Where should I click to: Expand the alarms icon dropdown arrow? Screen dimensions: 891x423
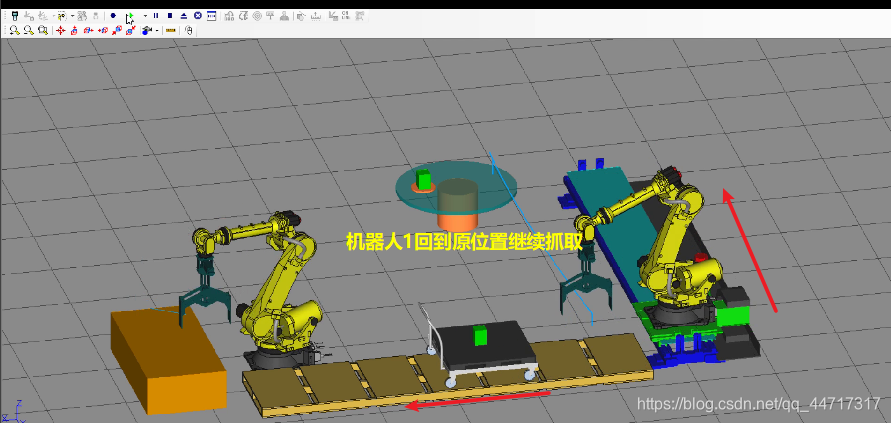[x=72, y=16]
